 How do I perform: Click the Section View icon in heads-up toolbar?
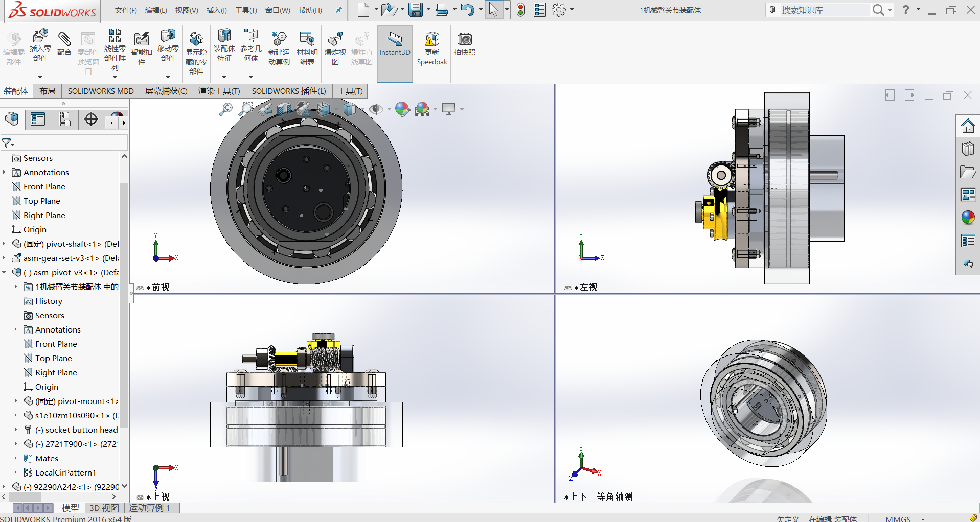pos(284,109)
